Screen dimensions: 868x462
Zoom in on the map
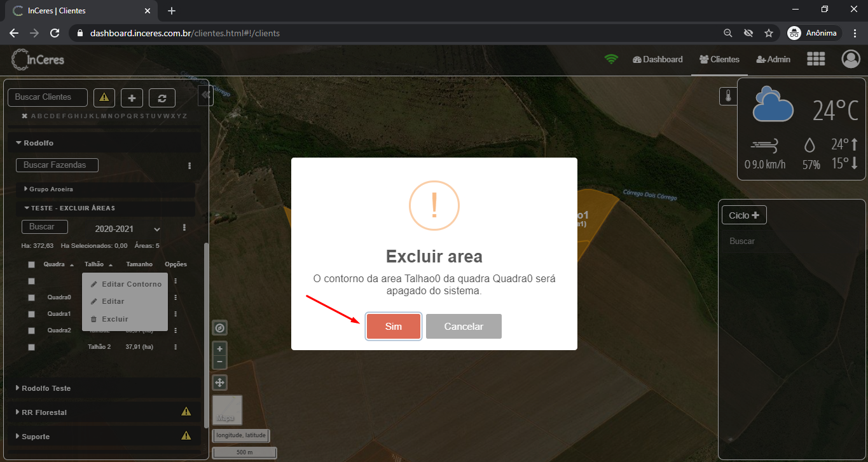[219, 349]
